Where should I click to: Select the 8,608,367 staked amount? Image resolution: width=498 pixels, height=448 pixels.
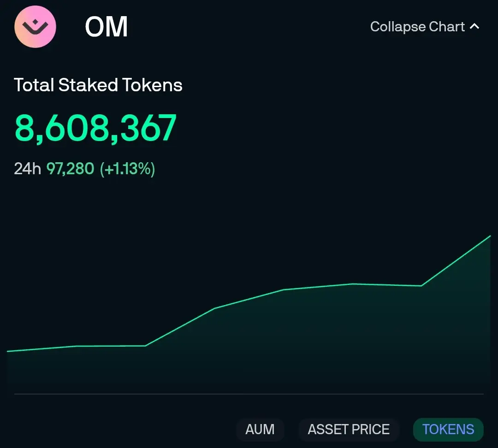pos(95,128)
